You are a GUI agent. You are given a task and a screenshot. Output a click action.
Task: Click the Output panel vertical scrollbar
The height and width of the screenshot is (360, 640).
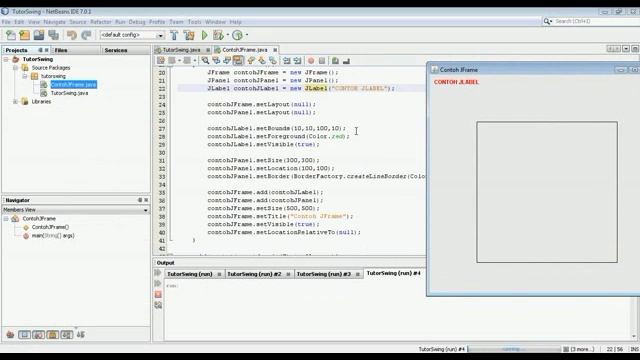(x=634, y=319)
